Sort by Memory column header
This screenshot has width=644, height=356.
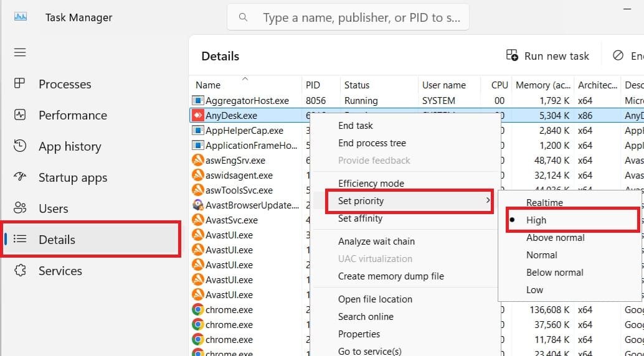click(543, 85)
